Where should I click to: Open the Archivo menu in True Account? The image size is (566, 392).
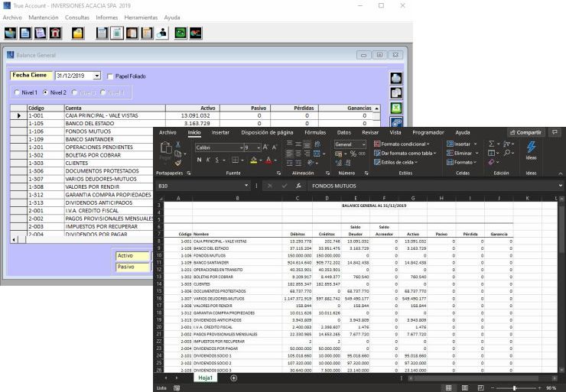pos(12,18)
